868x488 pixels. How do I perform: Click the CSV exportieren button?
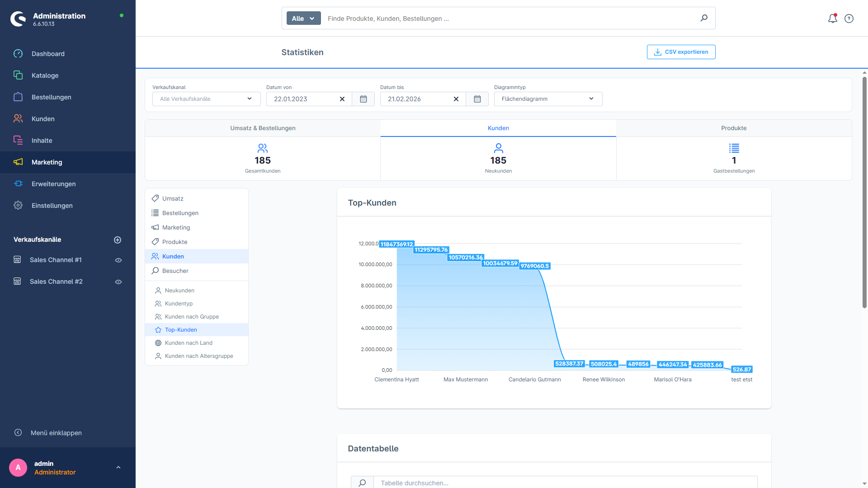tap(681, 52)
